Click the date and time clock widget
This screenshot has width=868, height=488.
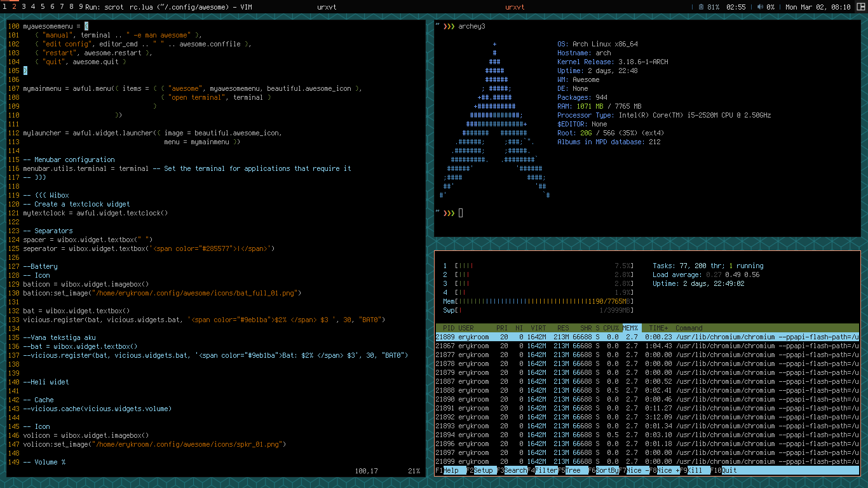(818, 7)
